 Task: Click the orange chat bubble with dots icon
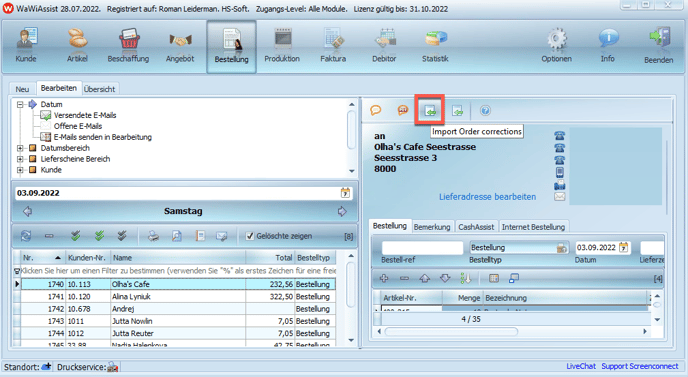pyautogui.click(x=403, y=110)
